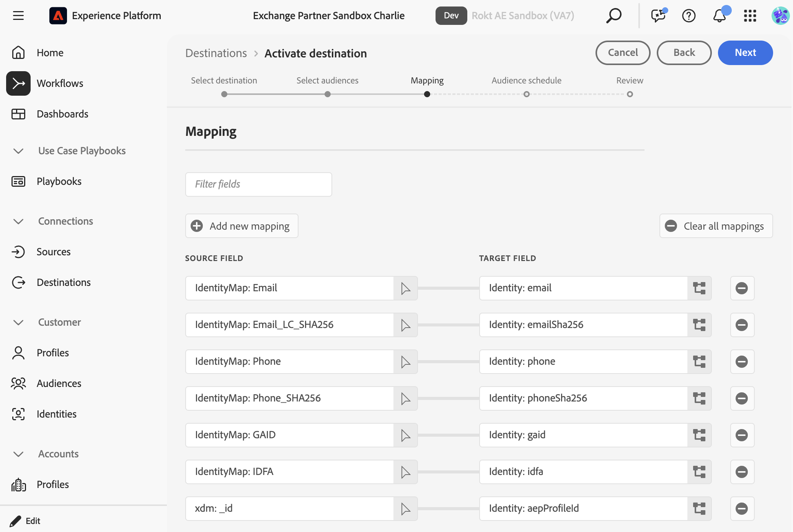Collapse the Connections section
793x532 pixels.
(x=18, y=221)
